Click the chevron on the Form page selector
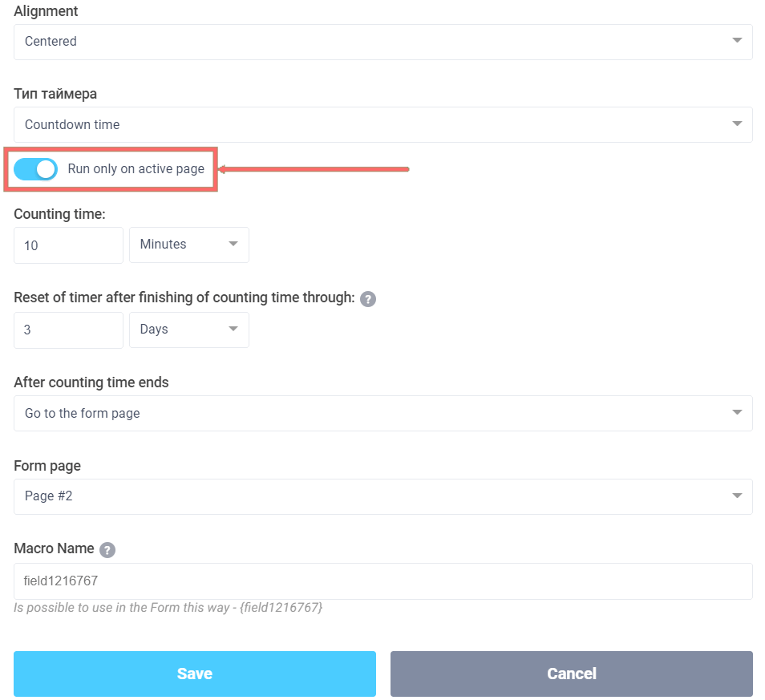The height and width of the screenshot is (700, 765). point(737,496)
